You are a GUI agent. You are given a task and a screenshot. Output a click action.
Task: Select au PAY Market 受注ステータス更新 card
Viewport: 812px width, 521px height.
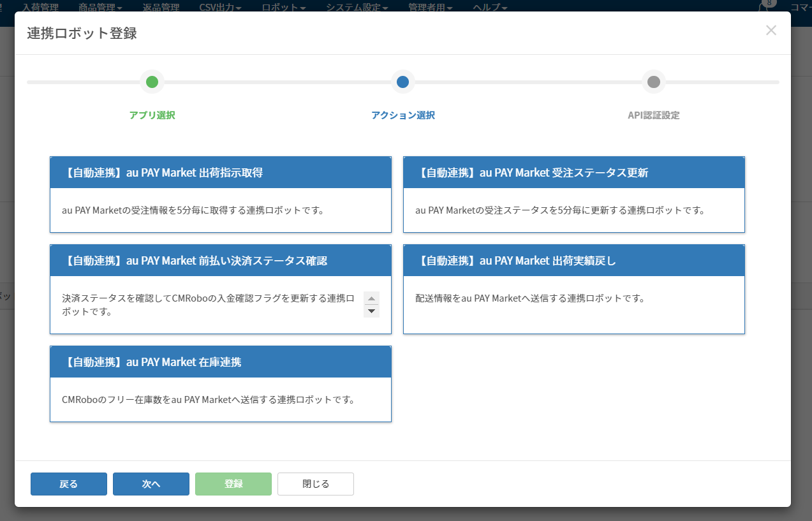(x=574, y=194)
